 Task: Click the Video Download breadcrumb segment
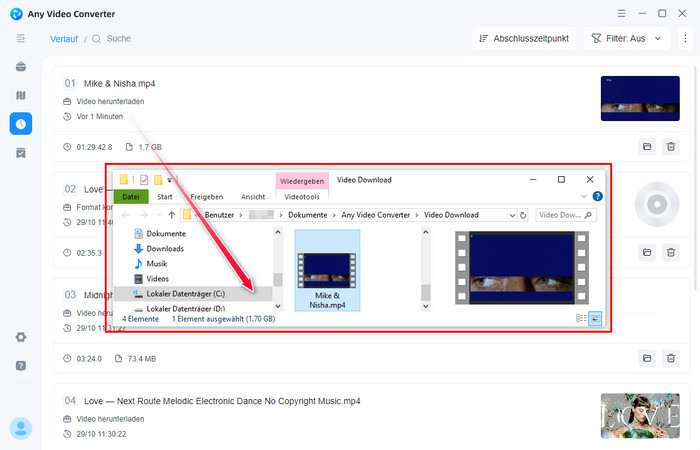click(x=451, y=215)
